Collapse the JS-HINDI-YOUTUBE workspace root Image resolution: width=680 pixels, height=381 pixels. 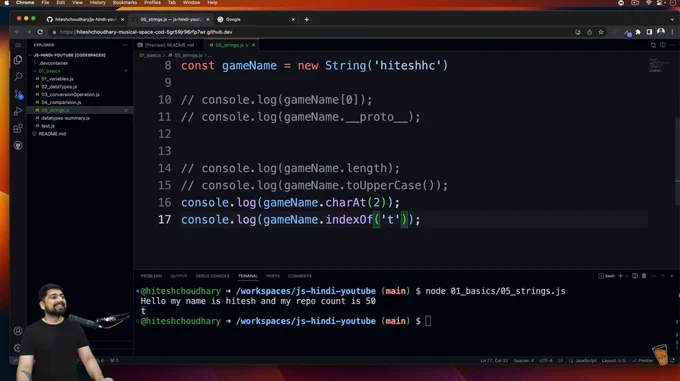(x=69, y=55)
